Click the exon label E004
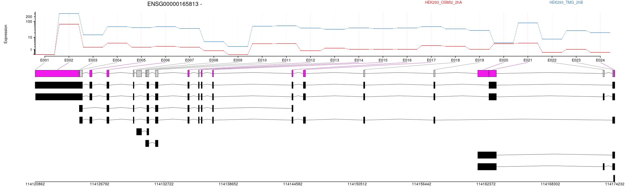Image resolution: width=644 pixels, height=188 pixels. coord(117,60)
